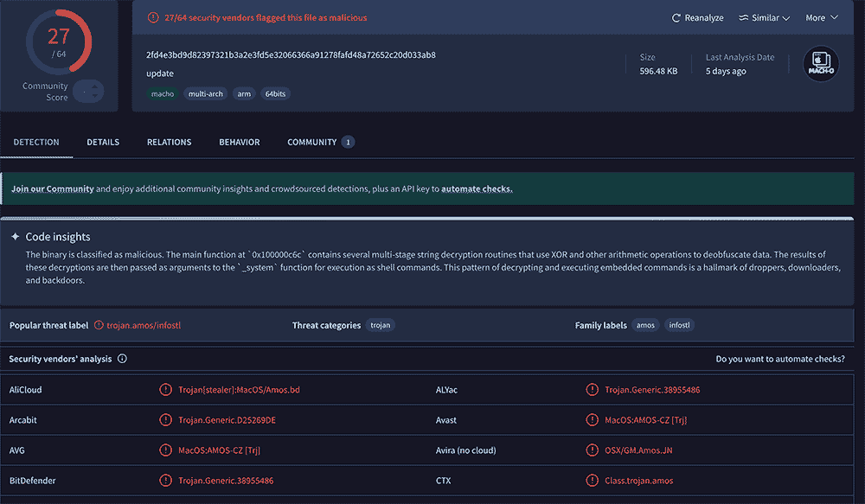Image resolution: width=865 pixels, height=504 pixels.
Task: Go to the Behavior tab
Action: click(239, 142)
